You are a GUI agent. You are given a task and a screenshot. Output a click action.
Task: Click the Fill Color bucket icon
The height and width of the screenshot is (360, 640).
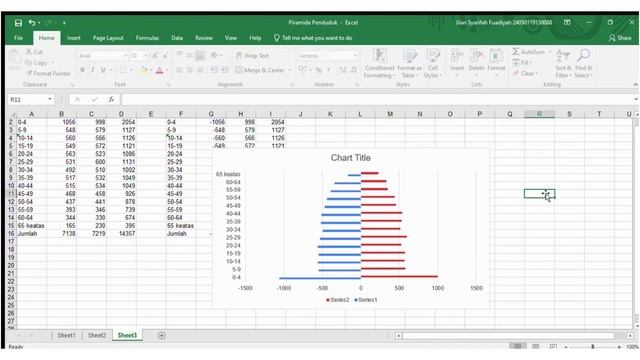pyautogui.click(x=144, y=70)
